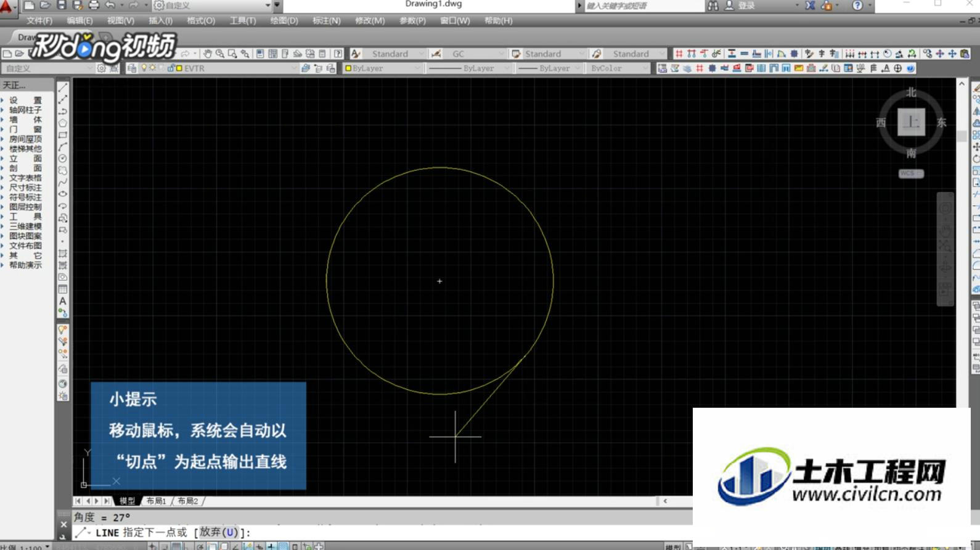Open the EVTR layer dropdown
Viewport: 980px width, 550px height.
click(213, 68)
